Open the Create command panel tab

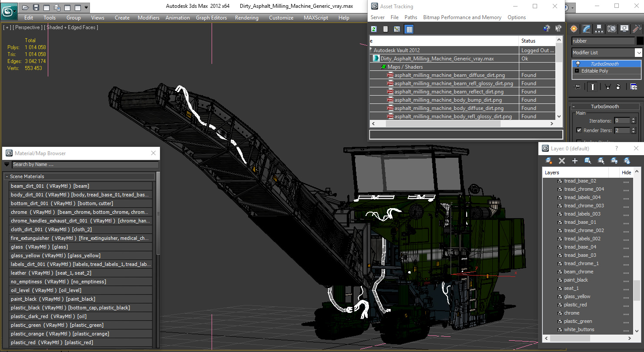[x=574, y=29]
